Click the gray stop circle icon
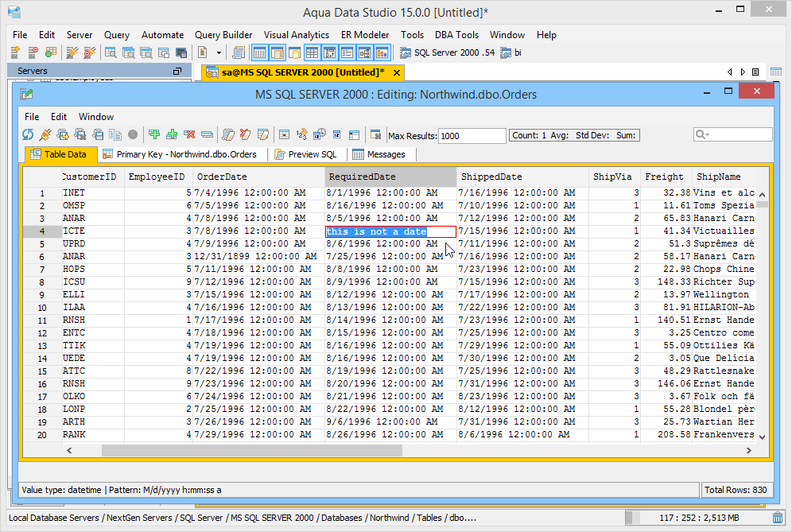 [133, 134]
